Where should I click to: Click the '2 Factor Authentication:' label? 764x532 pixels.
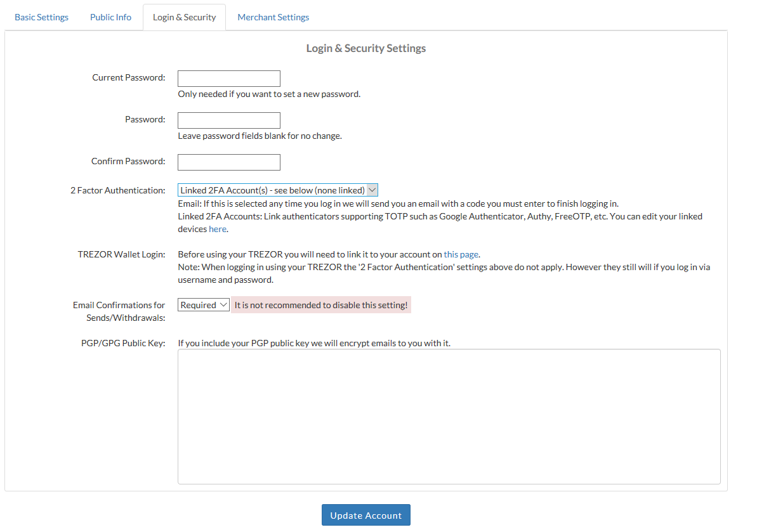coord(117,190)
